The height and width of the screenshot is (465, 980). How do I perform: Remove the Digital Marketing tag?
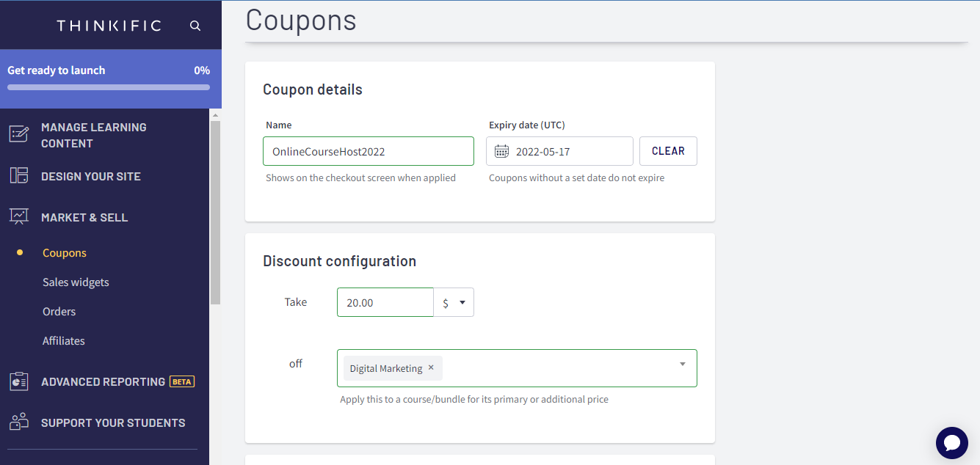tap(431, 368)
